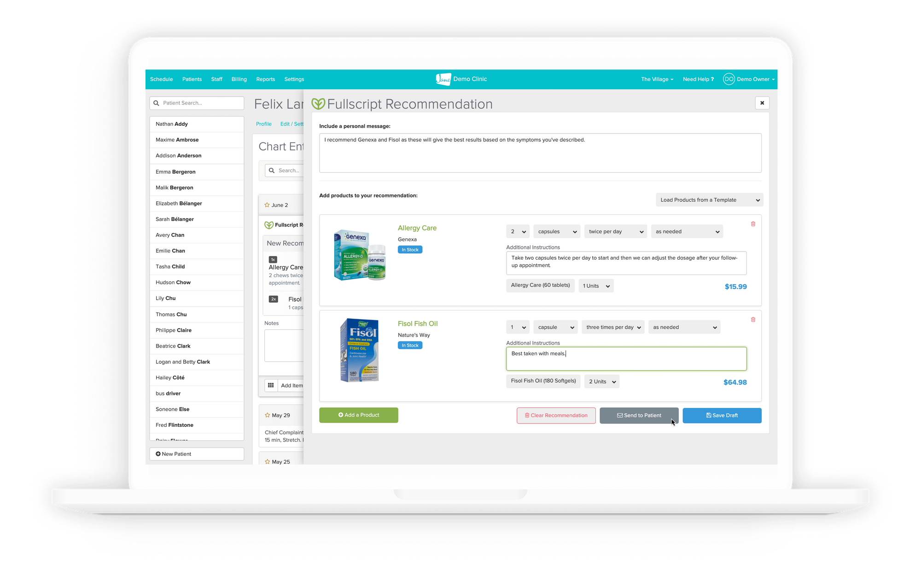Star the May 25 chart entry
This screenshot has width=921, height=588.
(x=268, y=461)
